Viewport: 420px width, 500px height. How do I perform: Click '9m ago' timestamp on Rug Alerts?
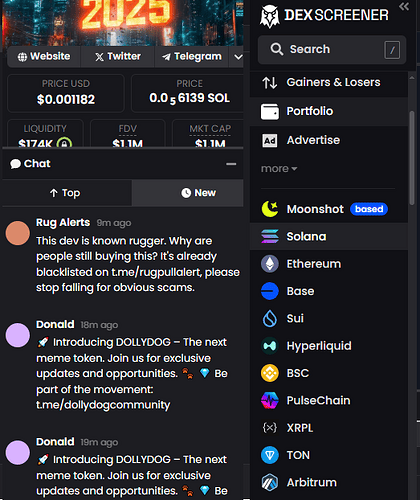pyautogui.click(x=114, y=223)
